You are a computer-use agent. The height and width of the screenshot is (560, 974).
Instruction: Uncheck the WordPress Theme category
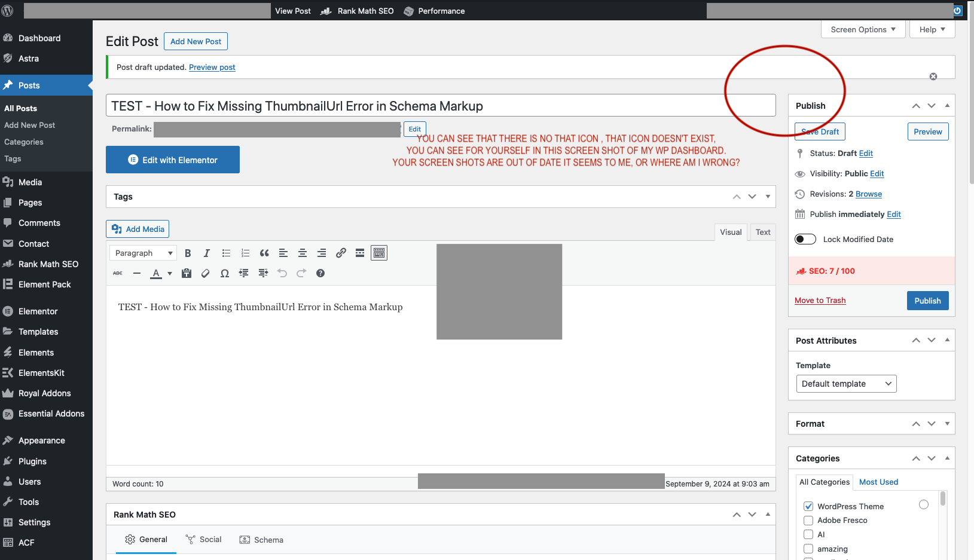coord(808,506)
